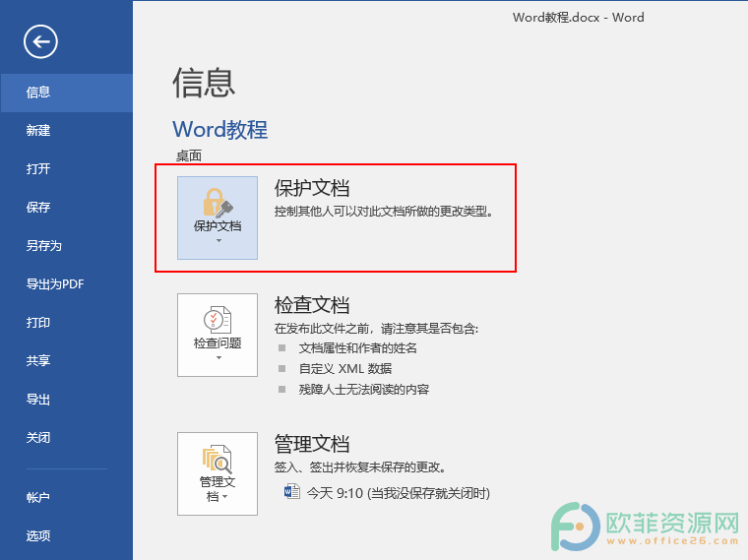Screen dimensions: 748x560
Task: Click the 管理文档 section heading
Action: 312,444
